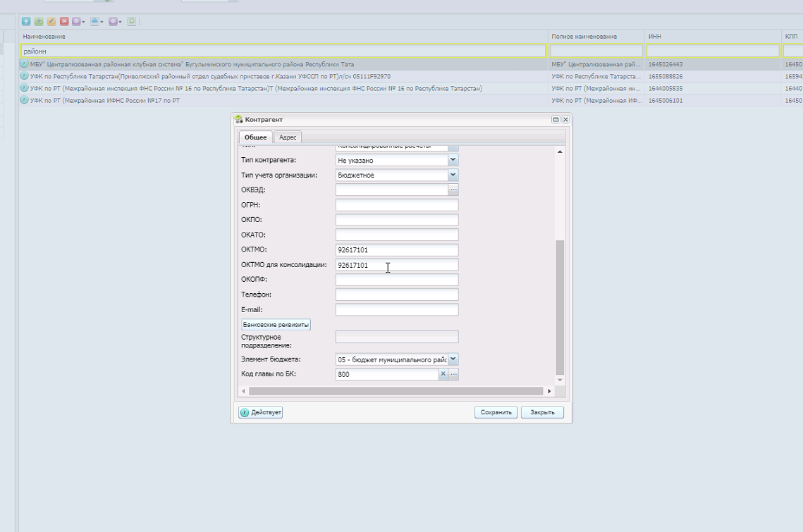The height and width of the screenshot is (532, 803).
Task: Click the Телефон input field
Action: [397, 295]
